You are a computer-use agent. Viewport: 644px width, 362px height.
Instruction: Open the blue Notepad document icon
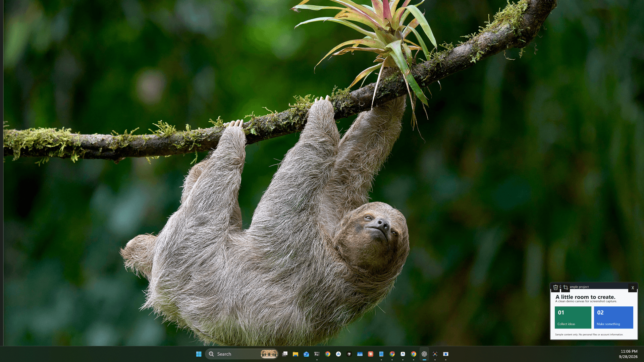(x=381, y=354)
